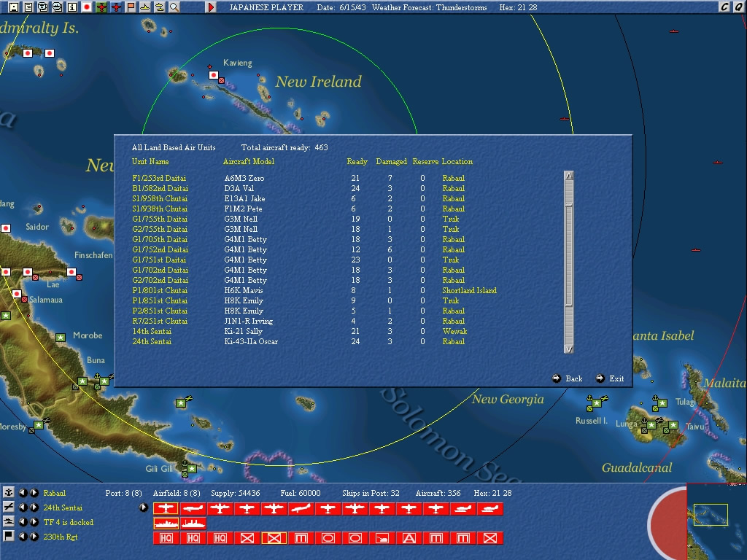The image size is (747, 560).
Task: Click the anchor base icon beside Rabaul
Action: coord(9,492)
